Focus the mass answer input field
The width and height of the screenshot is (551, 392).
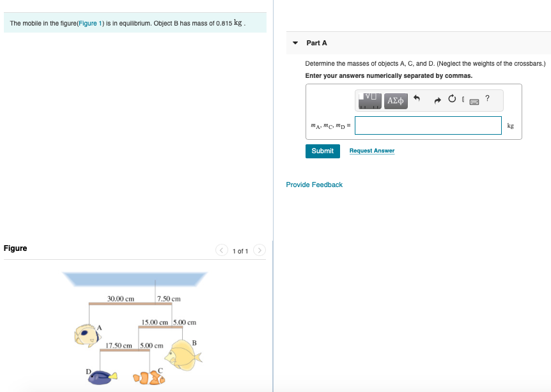[428, 125]
